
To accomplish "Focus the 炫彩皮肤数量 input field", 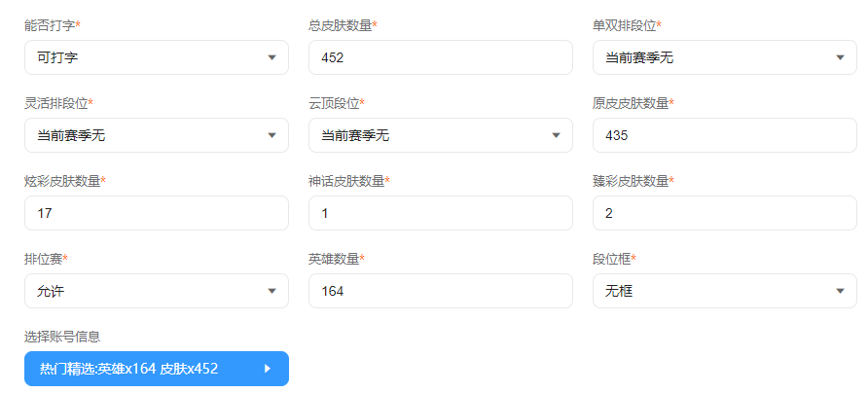I will [x=156, y=213].
